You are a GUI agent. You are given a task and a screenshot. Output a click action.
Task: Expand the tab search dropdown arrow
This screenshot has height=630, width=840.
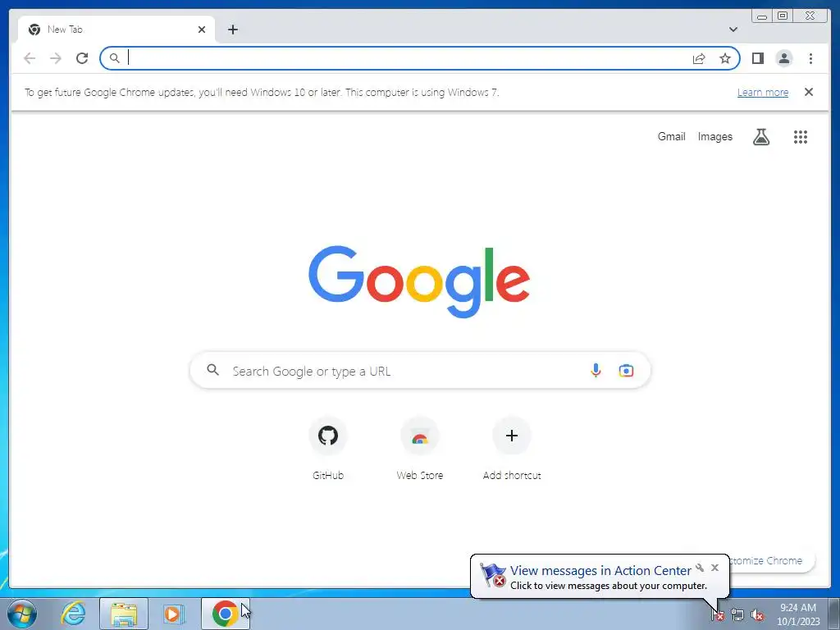point(733,30)
